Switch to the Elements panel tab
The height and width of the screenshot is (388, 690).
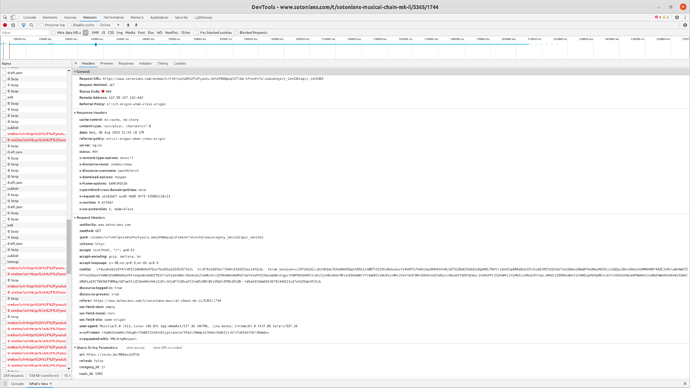pos(50,18)
